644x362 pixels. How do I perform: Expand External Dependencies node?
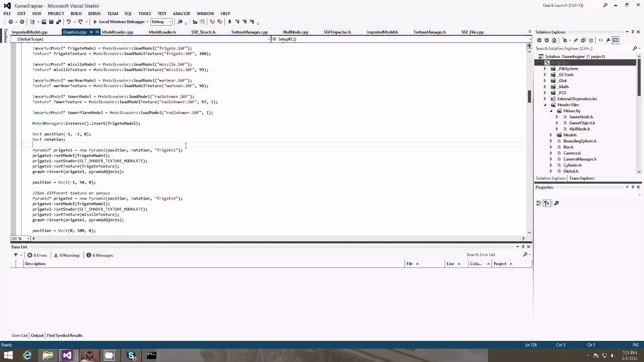(544, 99)
